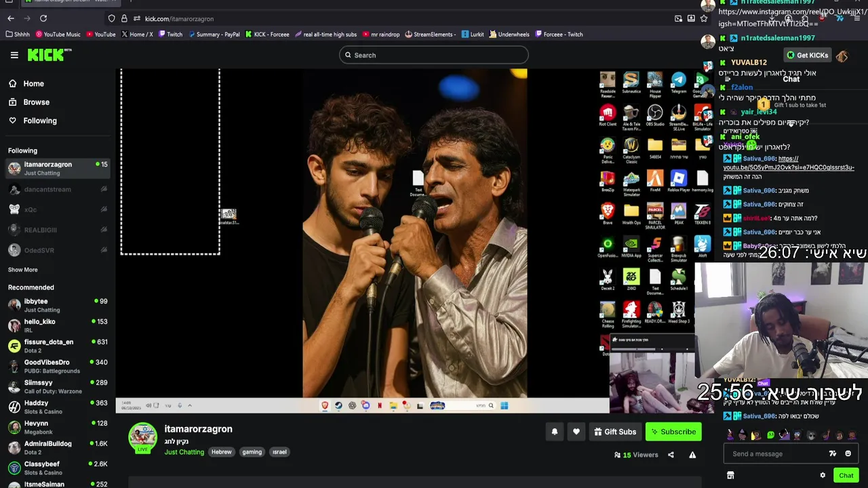Click the NVIDIA App desktop icon in stream
The image size is (868, 488).
pyautogui.click(x=631, y=247)
